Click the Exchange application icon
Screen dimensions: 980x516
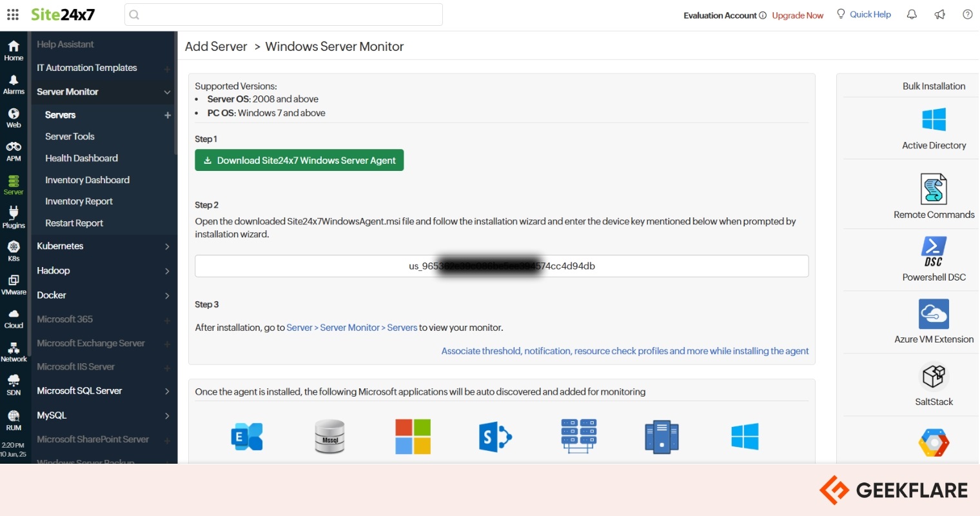click(247, 437)
